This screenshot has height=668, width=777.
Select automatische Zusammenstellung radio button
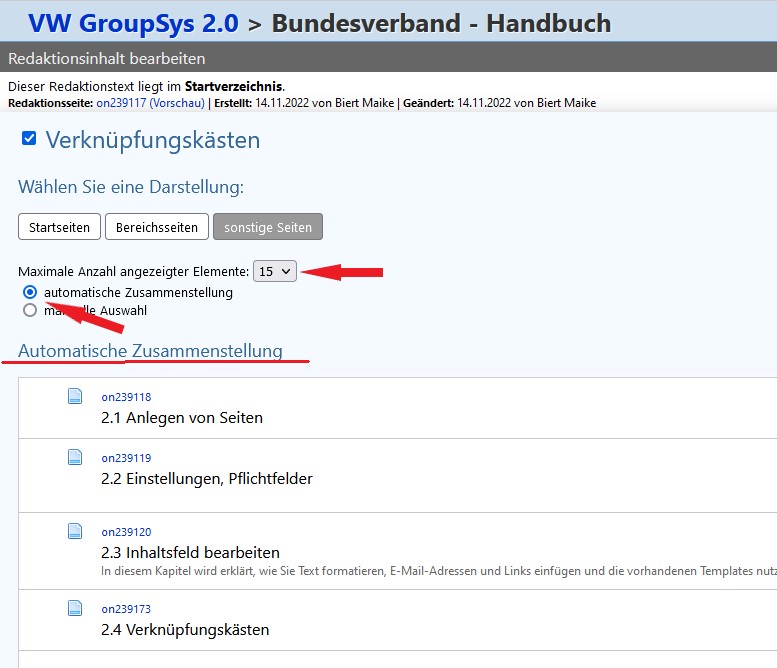(x=30, y=292)
